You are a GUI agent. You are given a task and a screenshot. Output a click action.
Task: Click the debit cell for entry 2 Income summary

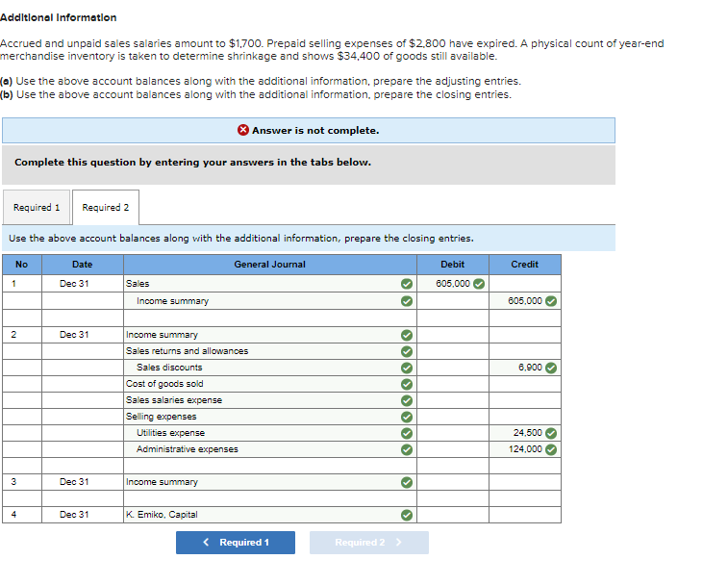point(453,335)
